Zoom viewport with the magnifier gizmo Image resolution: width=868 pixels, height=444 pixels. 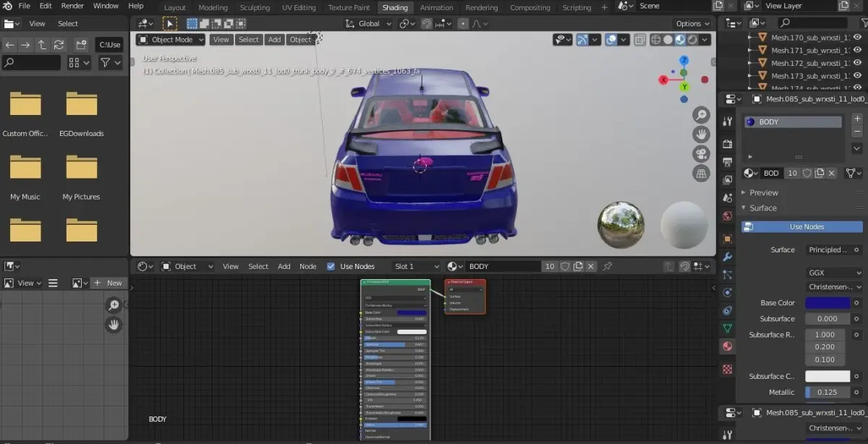click(701, 115)
